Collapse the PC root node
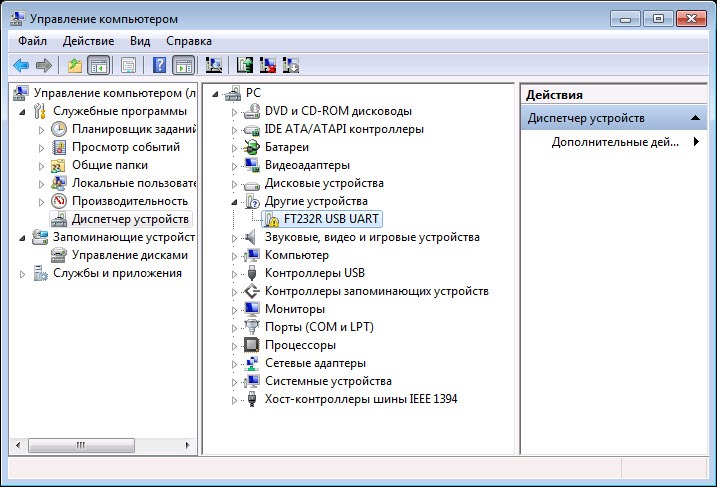This screenshot has width=717, height=487. click(215, 94)
